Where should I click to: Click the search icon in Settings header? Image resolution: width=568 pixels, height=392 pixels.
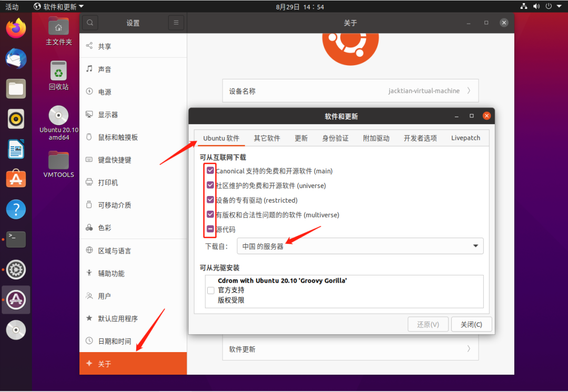click(90, 23)
